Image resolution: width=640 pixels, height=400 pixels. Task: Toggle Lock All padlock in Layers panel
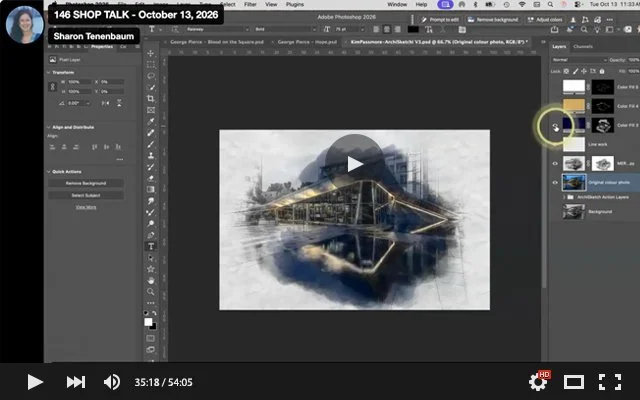pyautogui.click(x=602, y=71)
